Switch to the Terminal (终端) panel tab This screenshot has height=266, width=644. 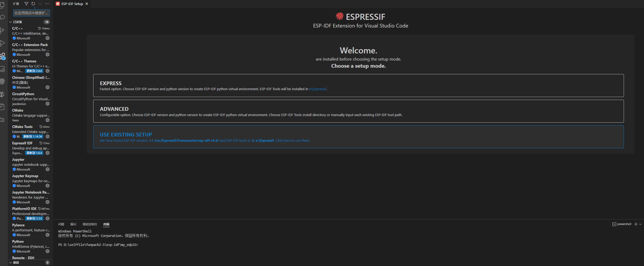(x=106, y=224)
